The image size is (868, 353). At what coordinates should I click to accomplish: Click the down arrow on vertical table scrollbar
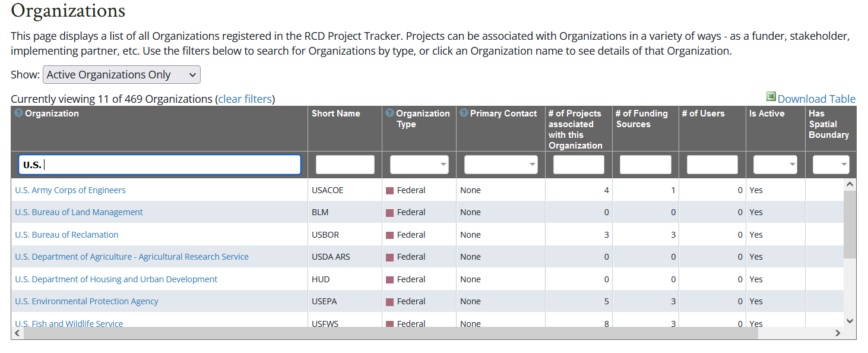pyautogui.click(x=850, y=321)
